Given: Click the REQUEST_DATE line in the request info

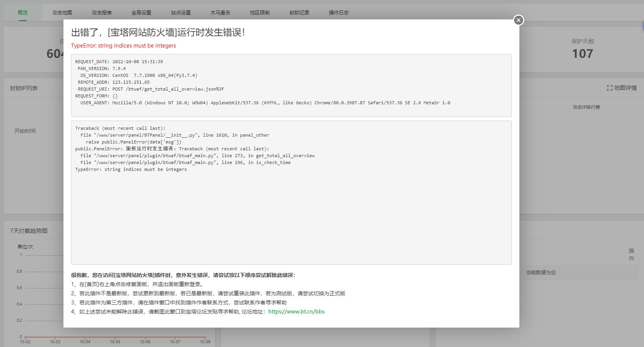Looking at the screenshot, I should pyautogui.click(x=119, y=62).
